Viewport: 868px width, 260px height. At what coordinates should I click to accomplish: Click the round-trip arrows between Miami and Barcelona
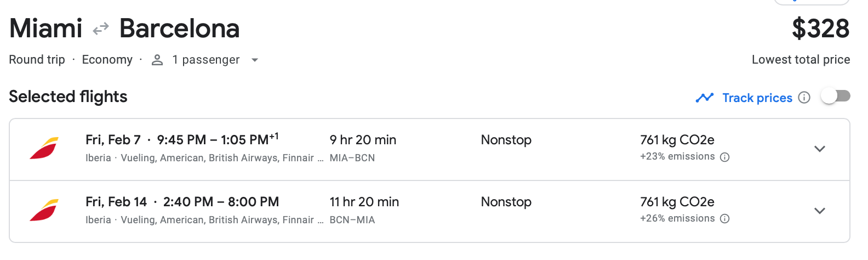pos(101,29)
